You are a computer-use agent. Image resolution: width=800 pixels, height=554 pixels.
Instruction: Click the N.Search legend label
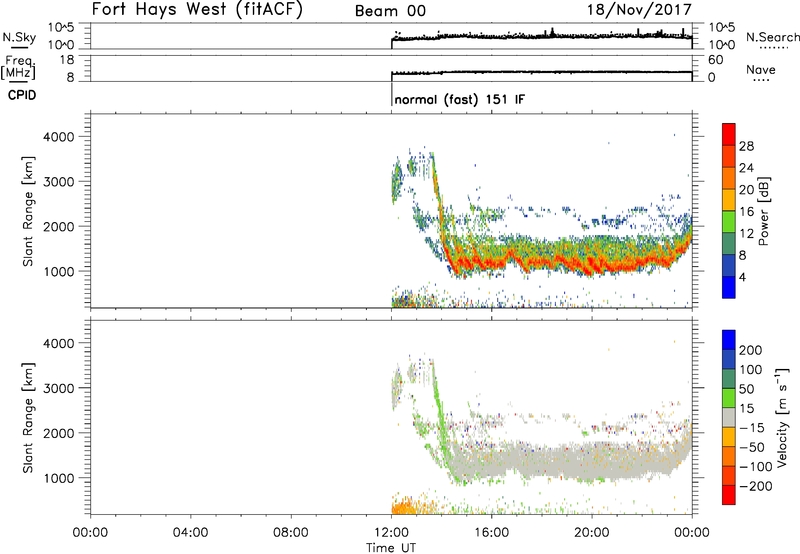773,37
